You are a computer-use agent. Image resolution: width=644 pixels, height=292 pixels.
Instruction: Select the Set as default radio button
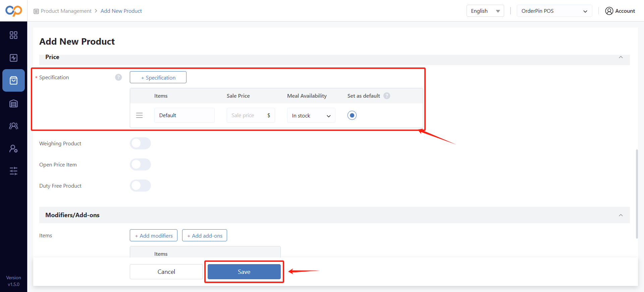pyautogui.click(x=352, y=115)
